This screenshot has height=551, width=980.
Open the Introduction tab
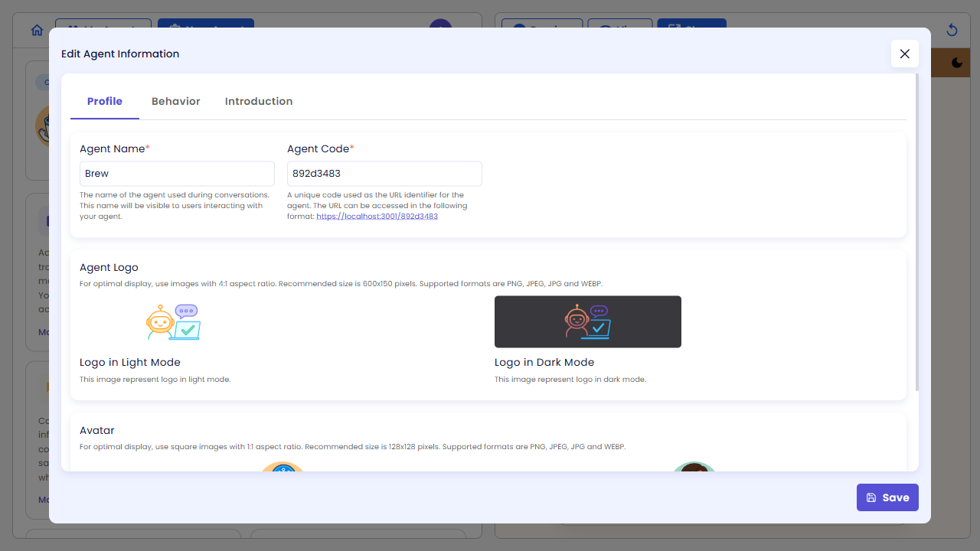(259, 101)
